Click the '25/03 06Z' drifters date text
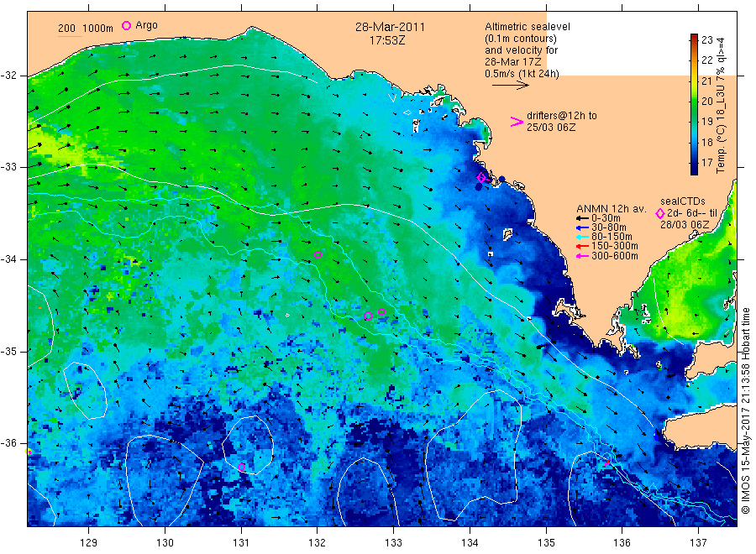Screen dimensions: 756x554 click(550, 128)
